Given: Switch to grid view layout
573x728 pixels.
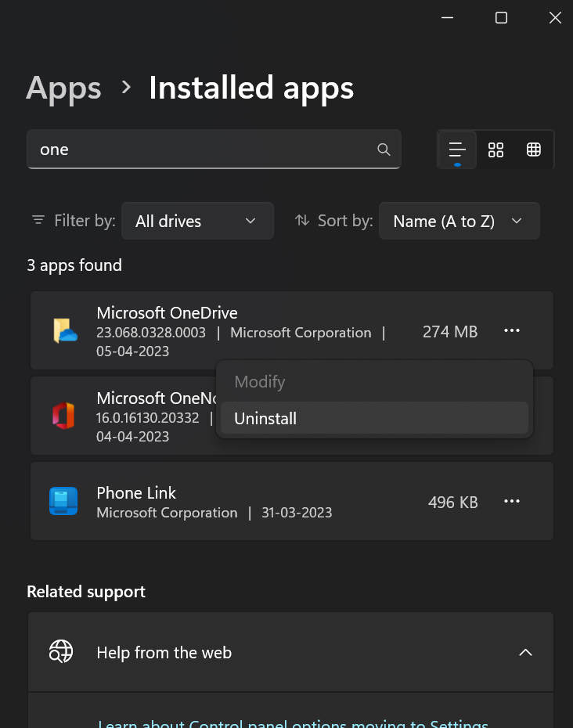Looking at the screenshot, I should [x=496, y=150].
